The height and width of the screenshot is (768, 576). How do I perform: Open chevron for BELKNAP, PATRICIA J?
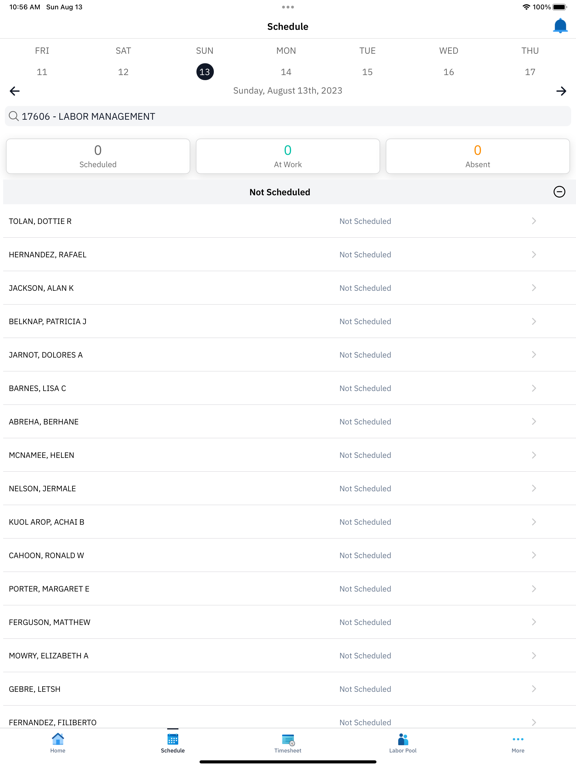[x=534, y=321]
